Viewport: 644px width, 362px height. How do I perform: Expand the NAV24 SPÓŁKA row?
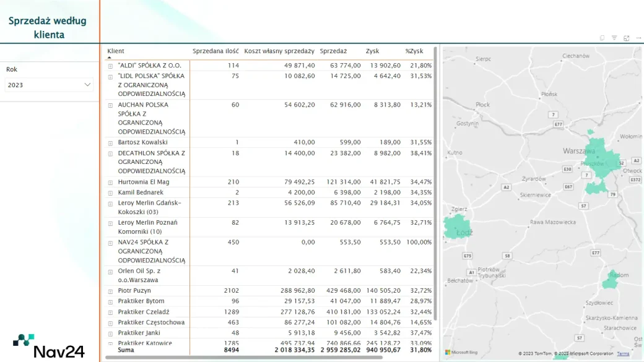tap(110, 243)
